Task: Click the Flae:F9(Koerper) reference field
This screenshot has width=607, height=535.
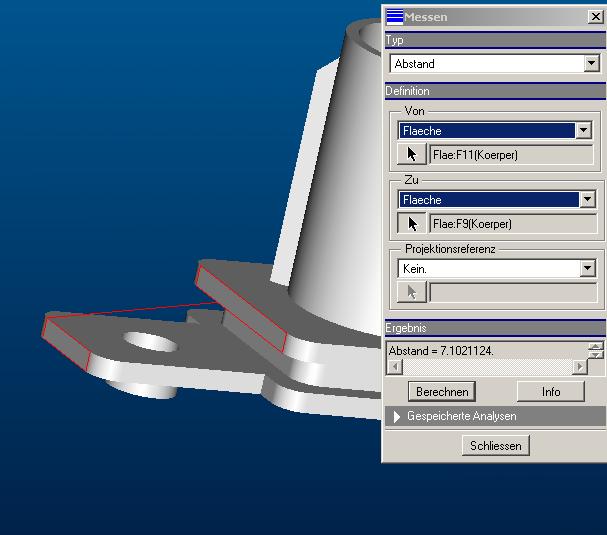Action: (x=513, y=224)
